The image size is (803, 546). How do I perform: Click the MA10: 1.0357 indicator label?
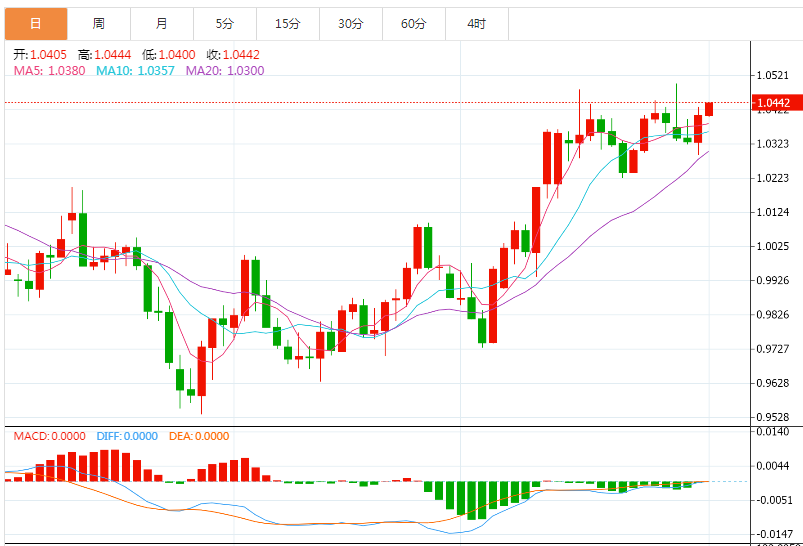pos(136,71)
